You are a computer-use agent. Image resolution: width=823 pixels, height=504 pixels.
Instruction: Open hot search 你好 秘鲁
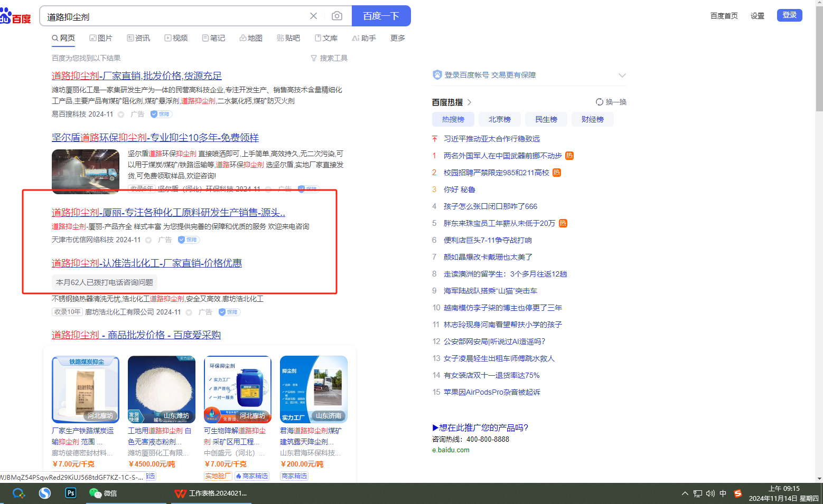pyautogui.click(x=460, y=189)
